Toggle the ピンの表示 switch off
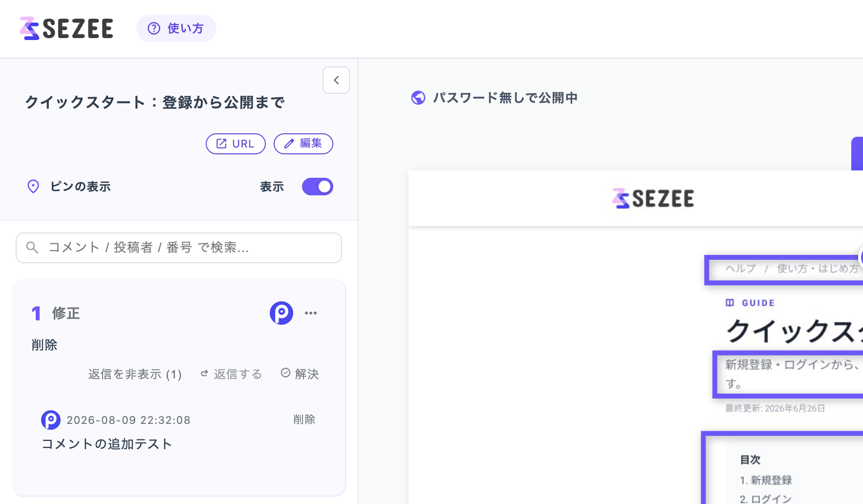The height and width of the screenshot is (504, 863). click(x=318, y=187)
